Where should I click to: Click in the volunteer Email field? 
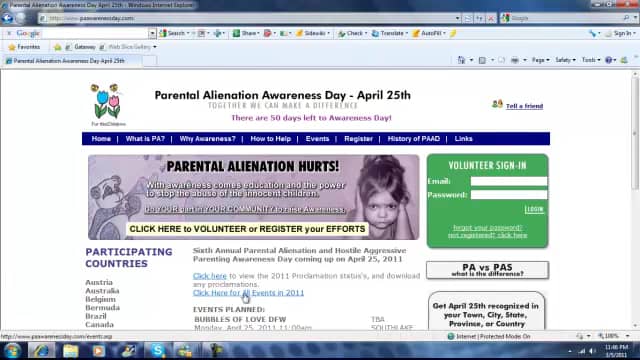[509, 181]
